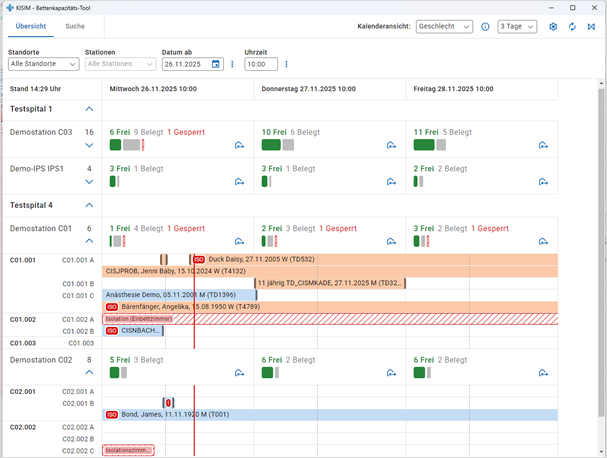Click bed-assign icon for Demo-IPS IPS1 Wednesday
The height and width of the screenshot is (458, 607).
pyautogui.click(x=239, y=182)
